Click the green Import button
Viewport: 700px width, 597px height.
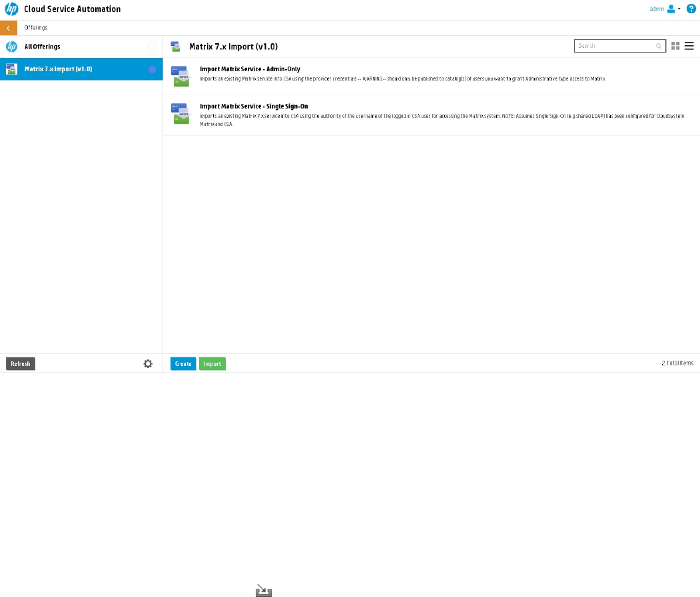[212, 363]
